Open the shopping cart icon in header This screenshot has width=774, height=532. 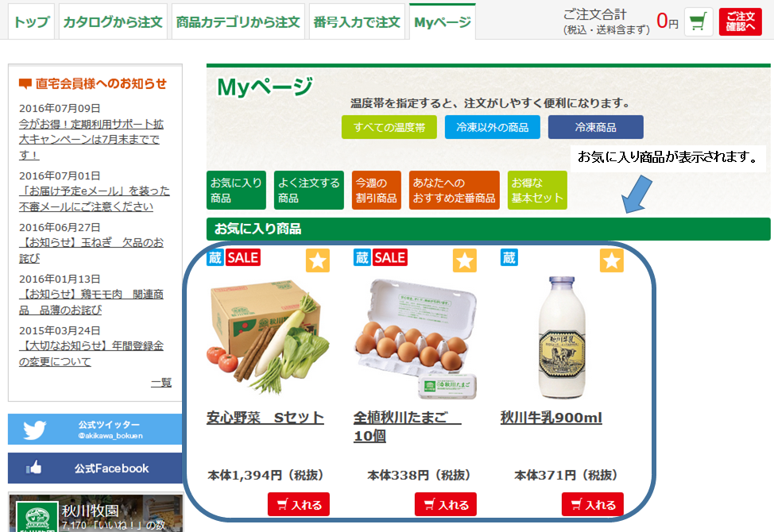coord(699,21)
